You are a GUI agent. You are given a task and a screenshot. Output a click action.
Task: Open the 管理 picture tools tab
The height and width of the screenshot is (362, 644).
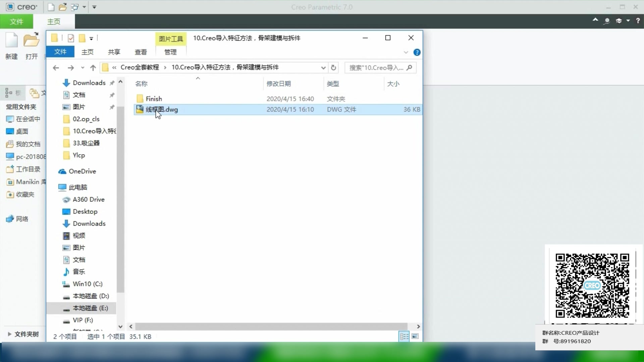click(x=170, y=52)
